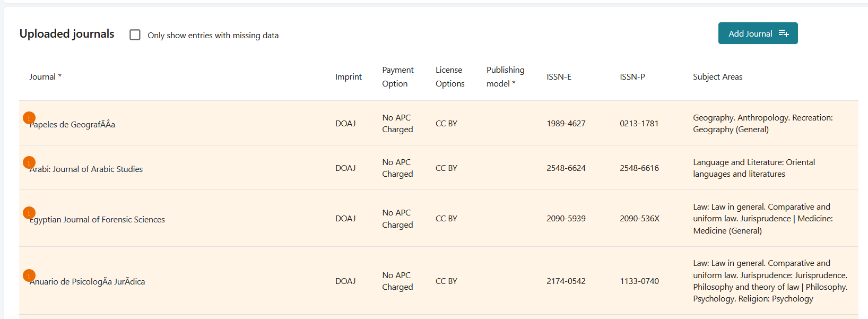Click subject cell mentioning Medicine (General)
The width and height of the screenshot is (868, 319).
pyautogui.click(x=763, y=219)
